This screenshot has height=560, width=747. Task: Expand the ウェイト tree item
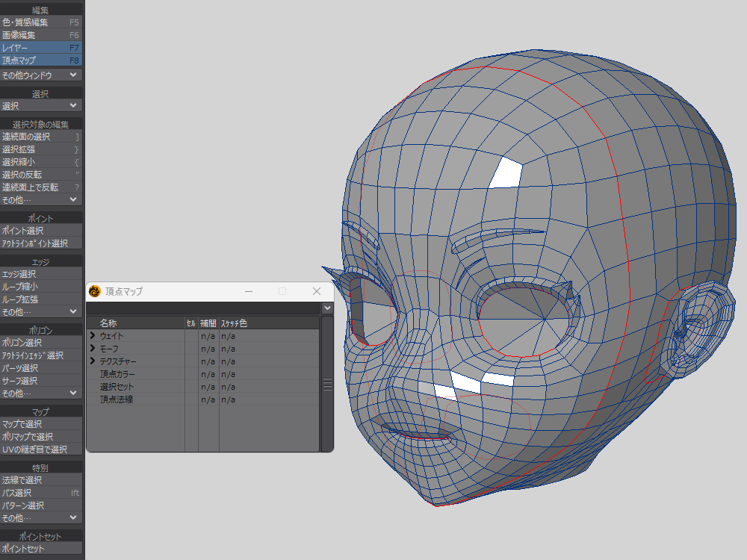(x=93, y=337)
